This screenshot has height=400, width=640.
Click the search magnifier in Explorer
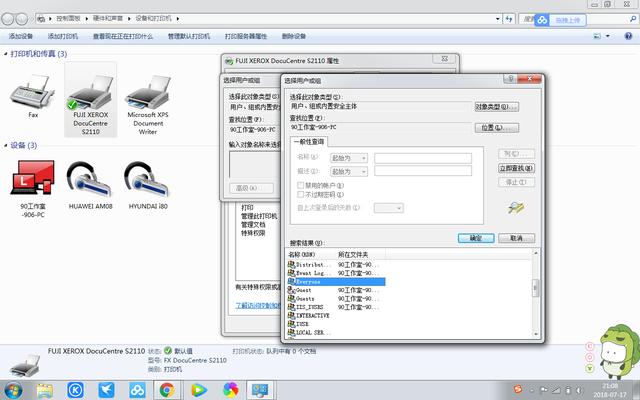[633, 19]
